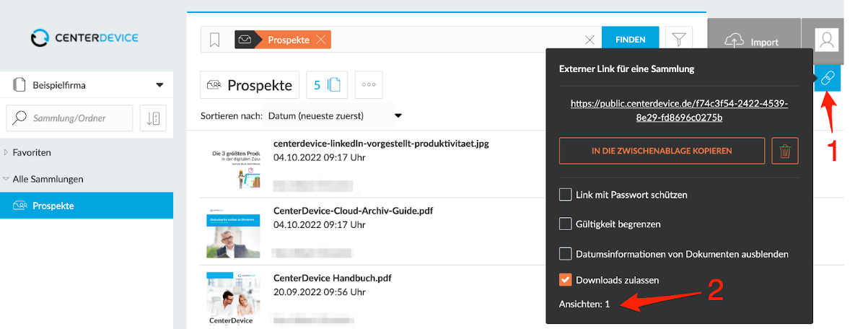
Task: Uncheck Downloads zulassen checkbox
Action: point(566,280)
